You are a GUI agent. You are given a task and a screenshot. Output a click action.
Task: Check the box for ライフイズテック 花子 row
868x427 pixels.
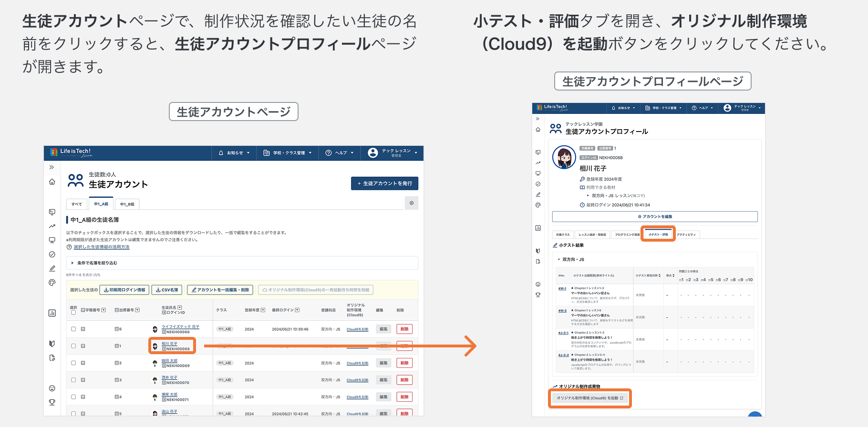pos(73,329)
